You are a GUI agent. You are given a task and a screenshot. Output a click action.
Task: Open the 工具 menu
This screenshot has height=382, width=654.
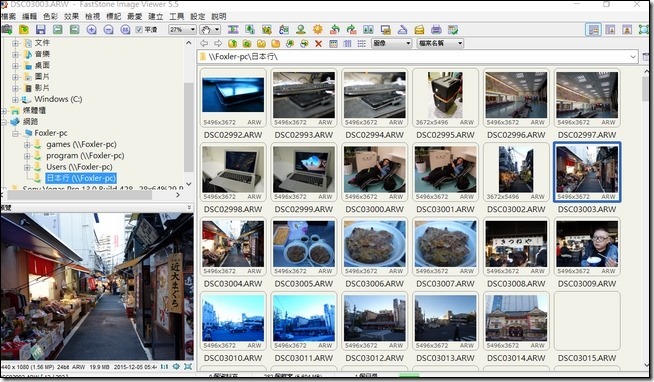(176, 16)
